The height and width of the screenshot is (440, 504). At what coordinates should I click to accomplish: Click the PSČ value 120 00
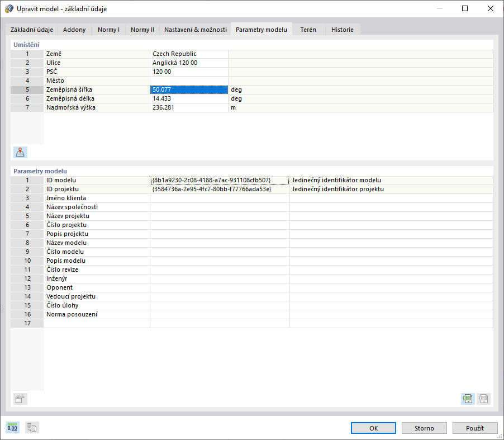[189, 72]
